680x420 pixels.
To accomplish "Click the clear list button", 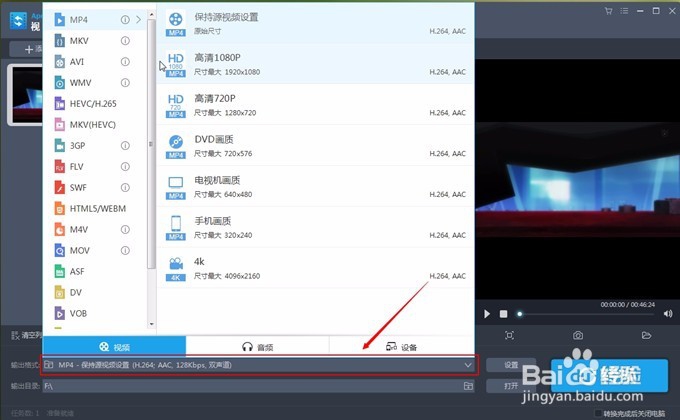I will (26, 335).
